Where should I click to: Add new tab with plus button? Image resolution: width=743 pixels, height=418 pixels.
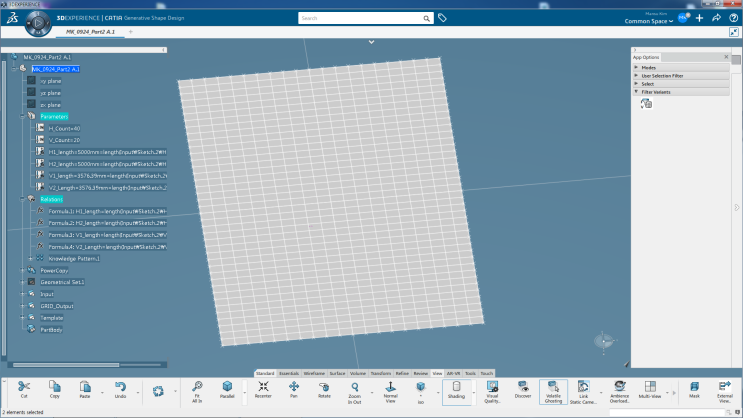pyautogui.click(x=131, y=32)
